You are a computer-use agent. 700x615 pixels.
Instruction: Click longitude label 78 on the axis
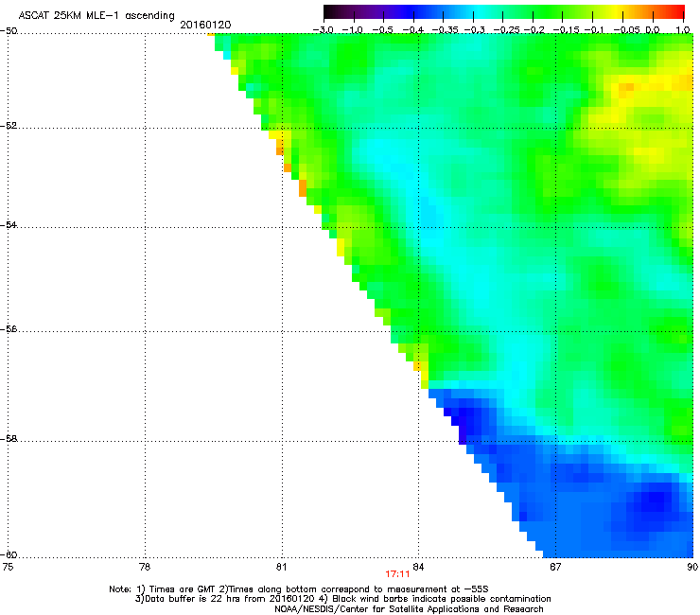coord(145,567)
